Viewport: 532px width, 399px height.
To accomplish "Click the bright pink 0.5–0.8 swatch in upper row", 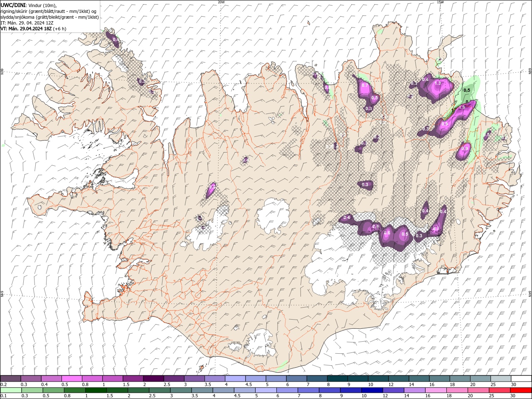I will [71, 379].
